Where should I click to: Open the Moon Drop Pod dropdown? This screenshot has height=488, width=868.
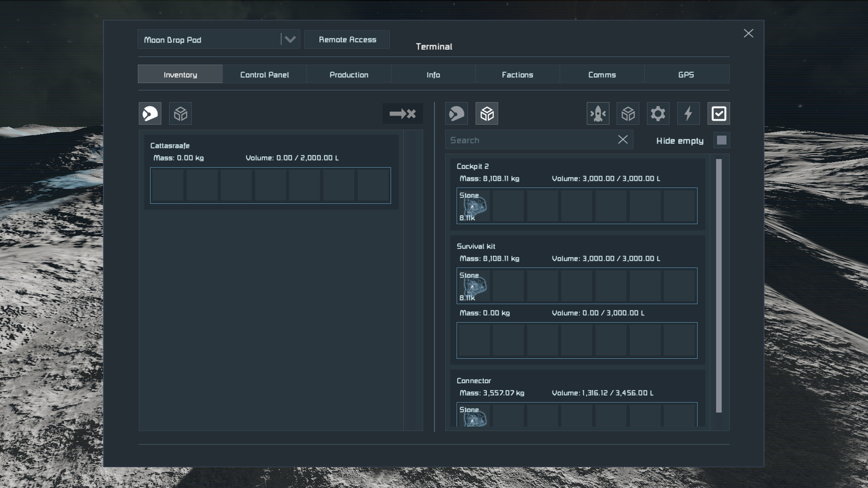290,40
